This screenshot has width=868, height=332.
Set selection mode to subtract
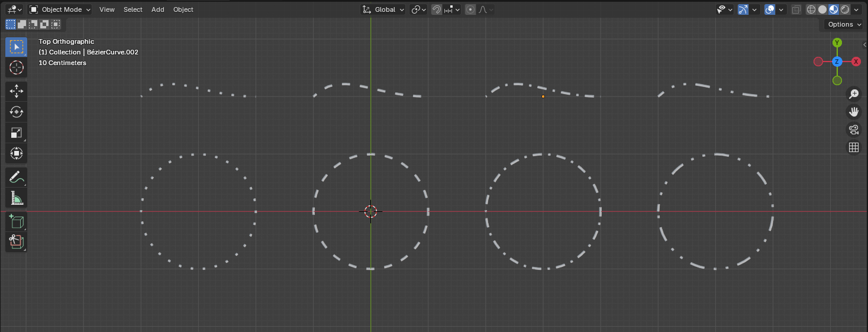tap(33, 24)
